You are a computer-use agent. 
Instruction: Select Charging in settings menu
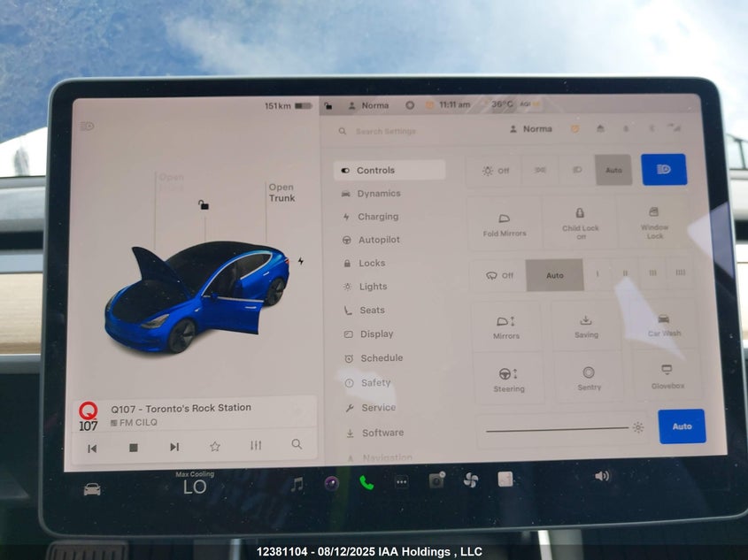point(377,217)
